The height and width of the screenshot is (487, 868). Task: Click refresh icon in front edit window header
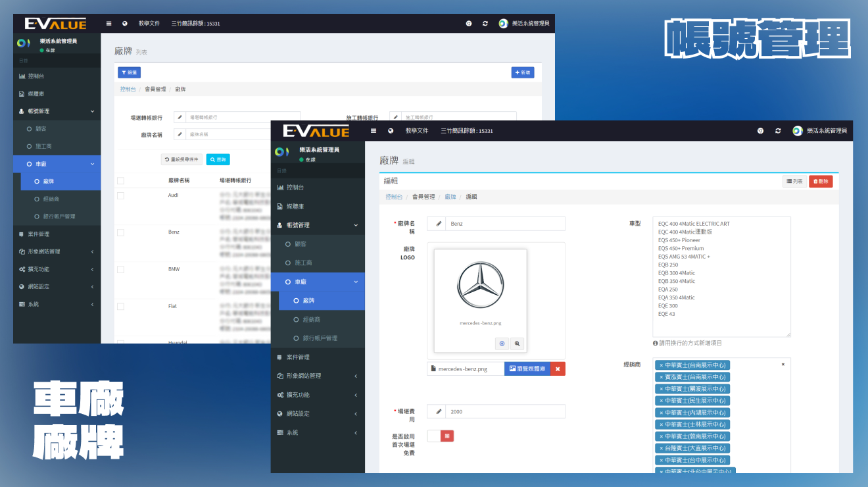778,131
